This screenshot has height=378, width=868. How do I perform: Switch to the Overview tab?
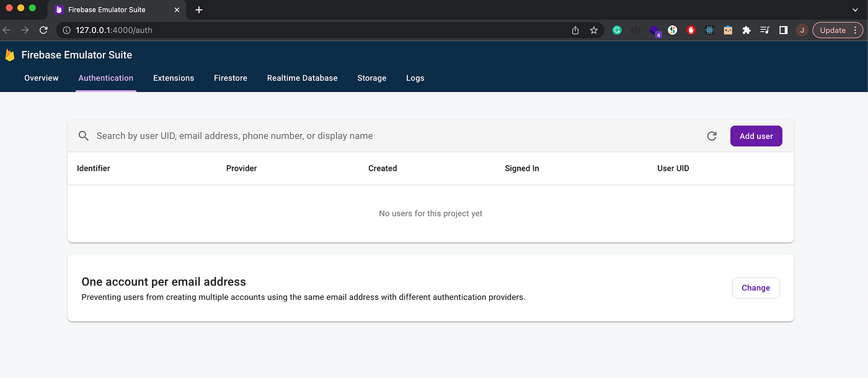42,78
